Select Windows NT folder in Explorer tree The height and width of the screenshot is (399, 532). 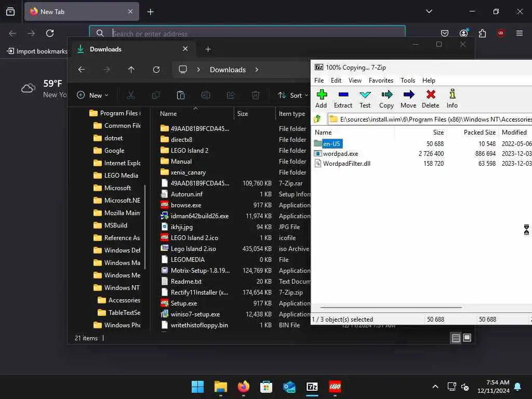click(x=117, y=288)
